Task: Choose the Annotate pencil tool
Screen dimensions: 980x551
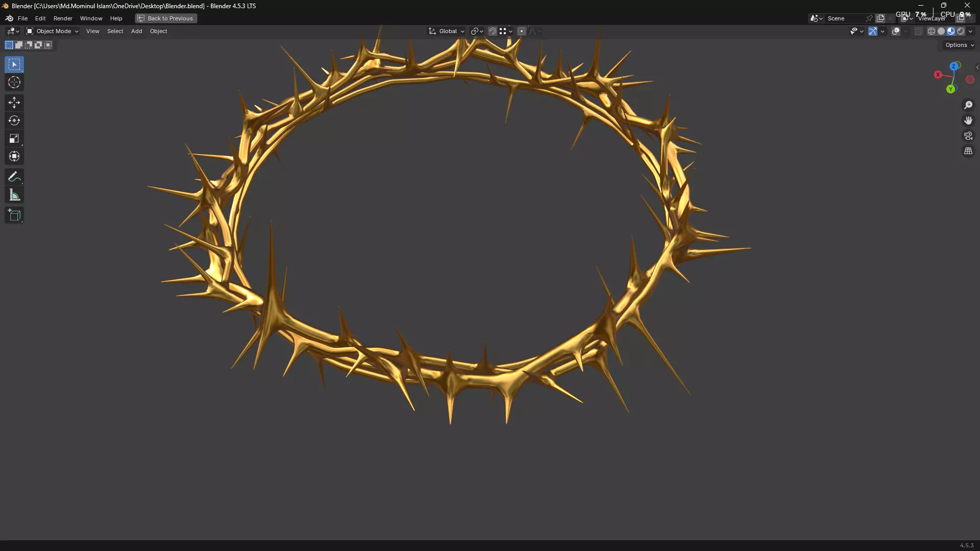Action: [14, 177]
